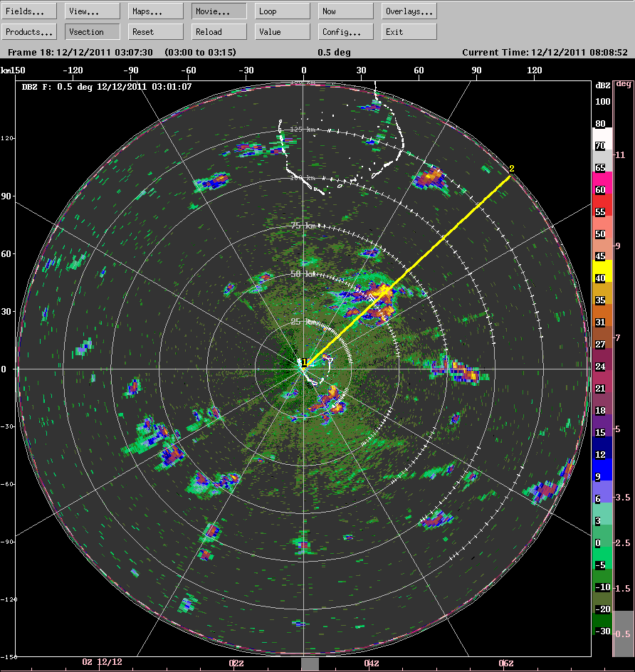The width and height of the screenshot is (635, 672).
Task: Click the 04Z mark on time axis
Action: coord(372,663)
